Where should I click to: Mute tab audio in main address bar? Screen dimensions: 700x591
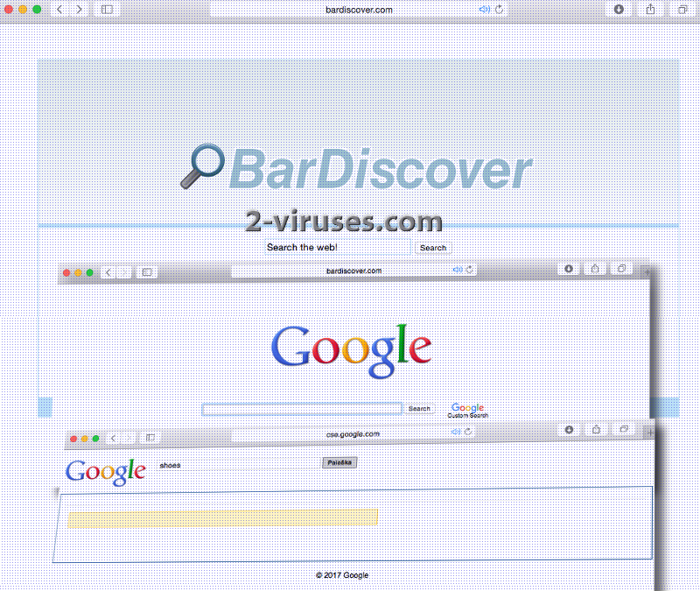point(485,10)
